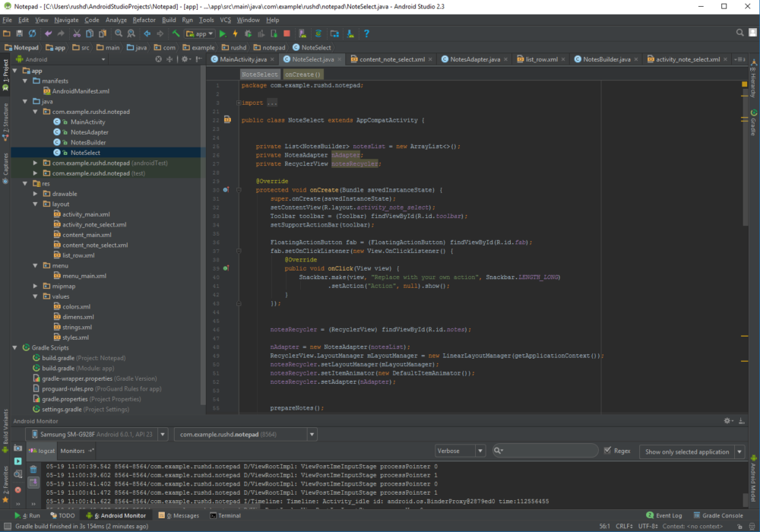Click the Save All toolbar icon
This screenshot has height=532, width=760.
pyautogui.click(x=20, y=33)
